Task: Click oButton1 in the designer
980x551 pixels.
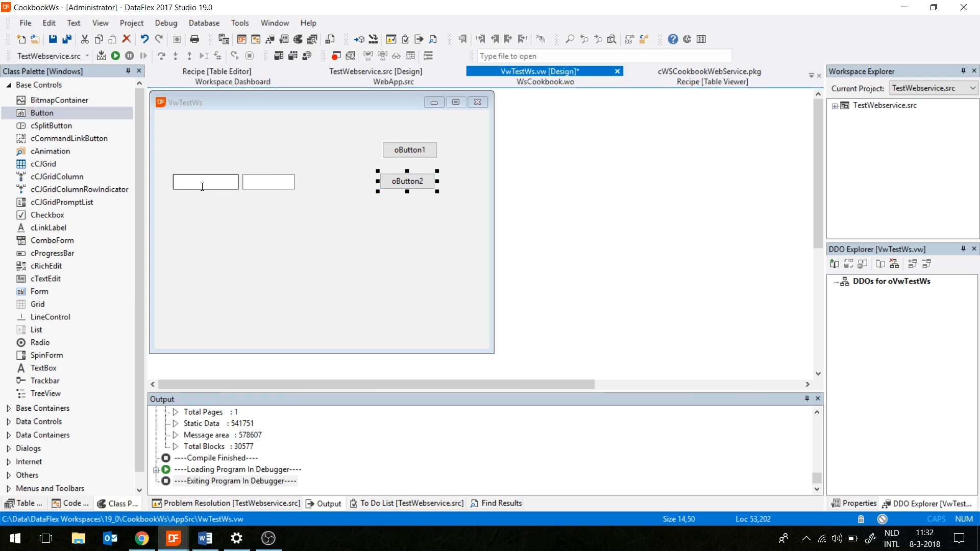Action: [x=409, y=150]
